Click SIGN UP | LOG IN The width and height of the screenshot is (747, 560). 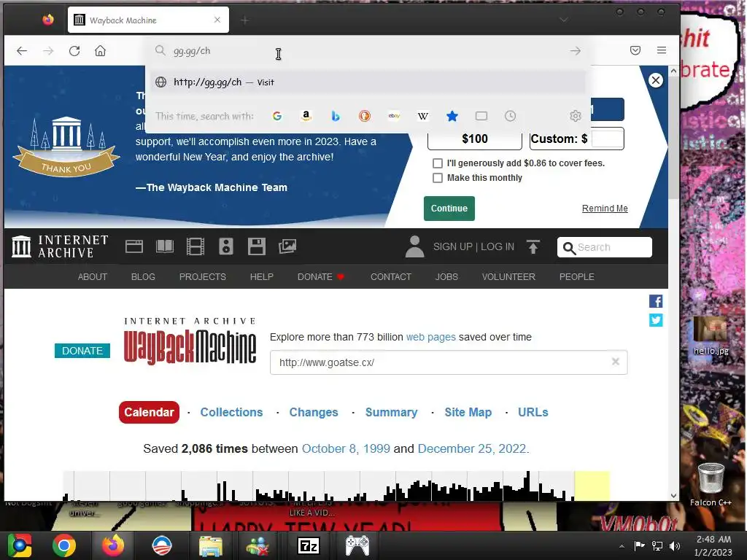coord(473,246)
